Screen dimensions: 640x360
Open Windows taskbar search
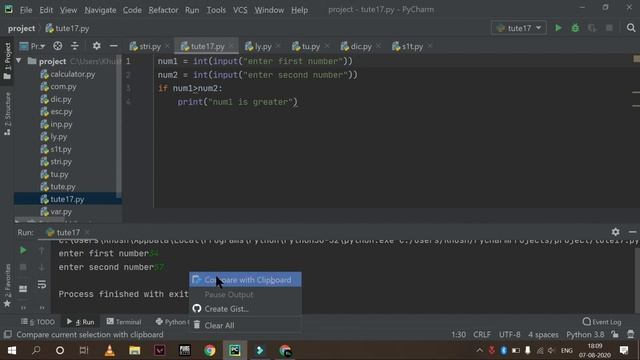[x=36, y=350]
